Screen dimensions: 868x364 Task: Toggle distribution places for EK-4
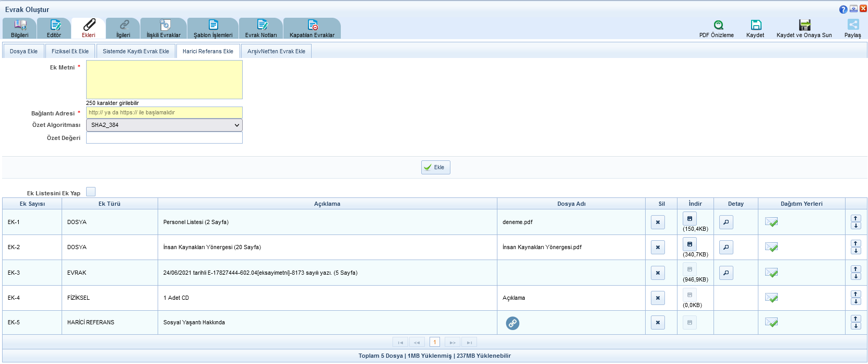pyautogui.click(x=771, y=298)
